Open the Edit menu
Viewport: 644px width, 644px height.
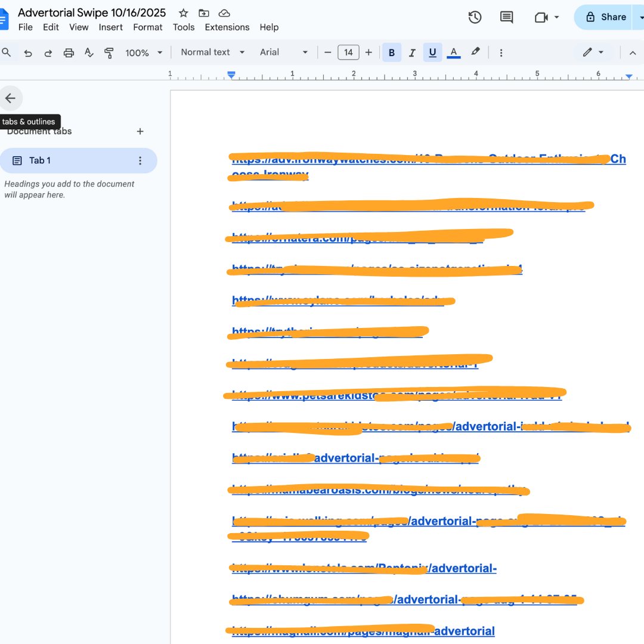[x=51, y=27]
